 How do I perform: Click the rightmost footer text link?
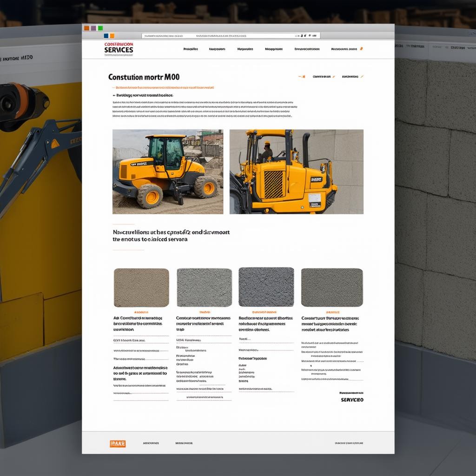(x=349, y=443)
